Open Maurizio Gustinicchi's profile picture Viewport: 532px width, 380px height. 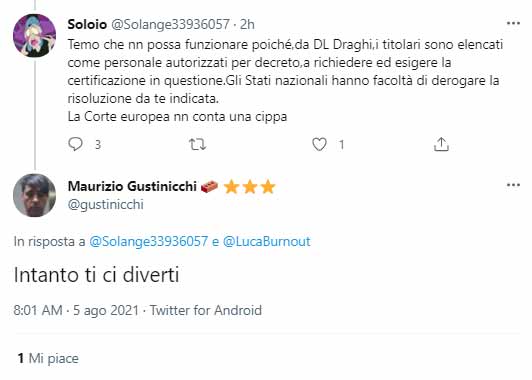click(35, 195)
